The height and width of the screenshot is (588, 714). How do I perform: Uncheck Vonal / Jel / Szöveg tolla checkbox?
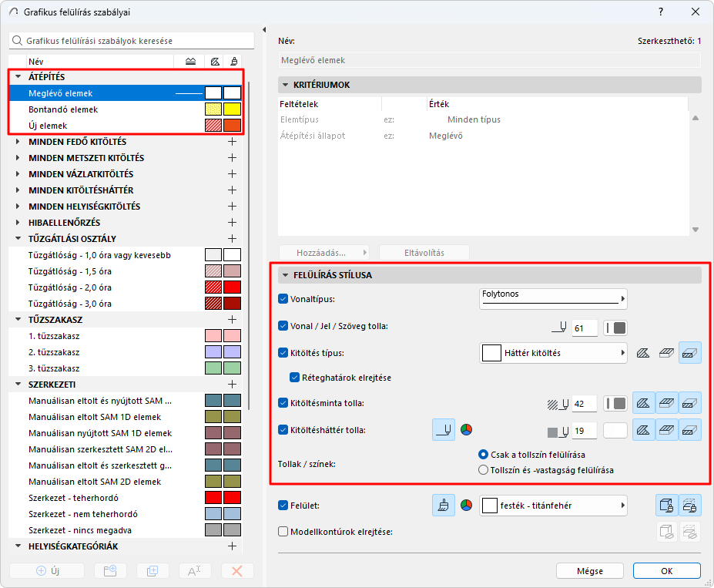point(283,326)
